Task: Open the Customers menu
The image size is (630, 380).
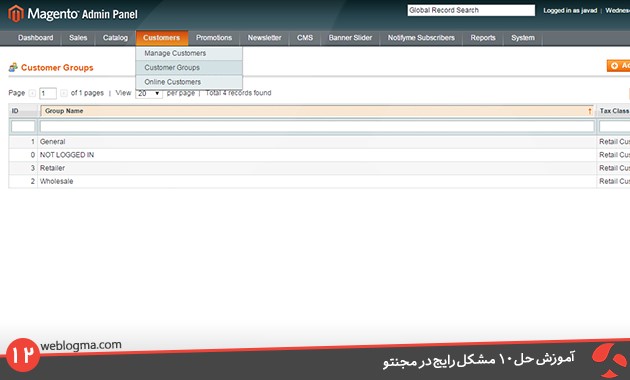Action: [162, 38]
